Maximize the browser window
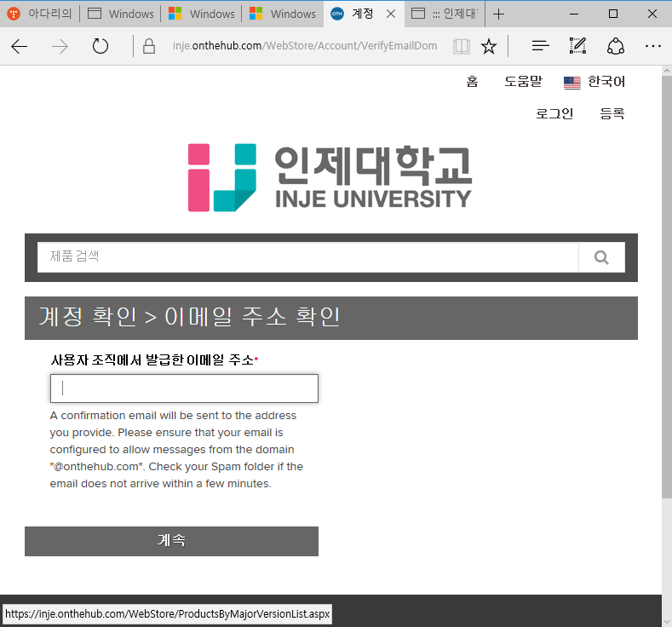This screenshot has height=627, width=672. (x=613, y=14)
